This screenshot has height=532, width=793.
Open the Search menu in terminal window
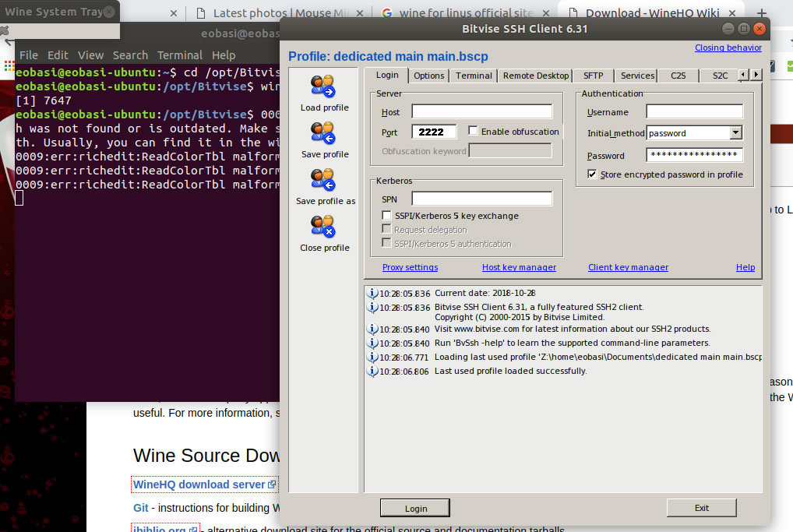(x=131, y=55)
